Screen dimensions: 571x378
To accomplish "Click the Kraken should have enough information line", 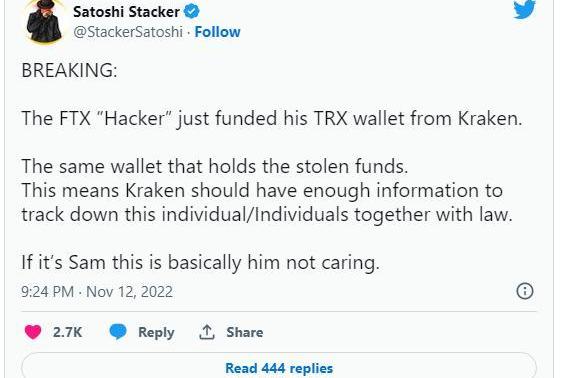I will coord(262,190).
